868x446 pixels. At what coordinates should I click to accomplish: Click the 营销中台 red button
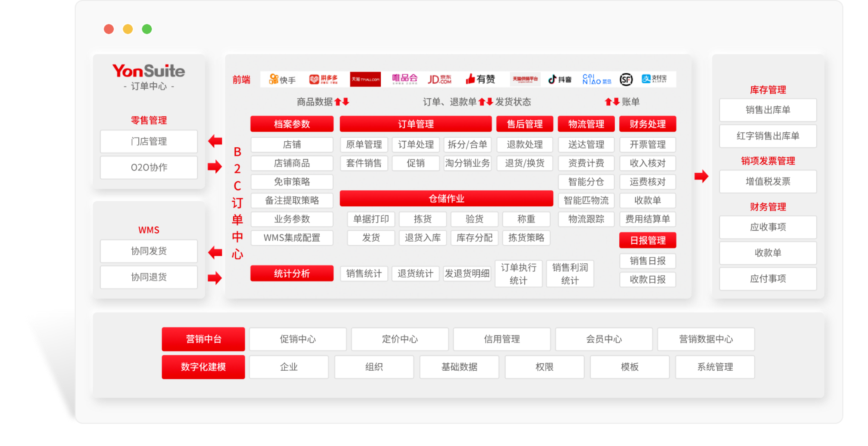point(203,339)
